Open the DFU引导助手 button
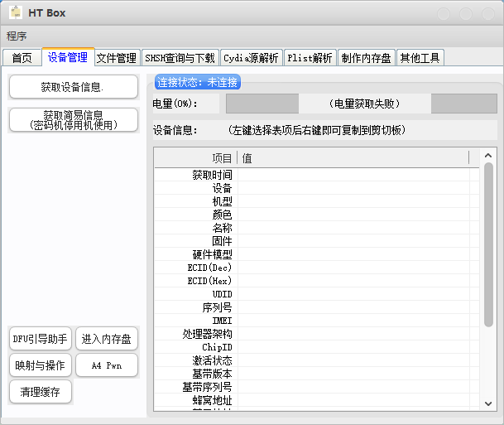The width and height of the screenshot is (504, 425). point(41,339)
